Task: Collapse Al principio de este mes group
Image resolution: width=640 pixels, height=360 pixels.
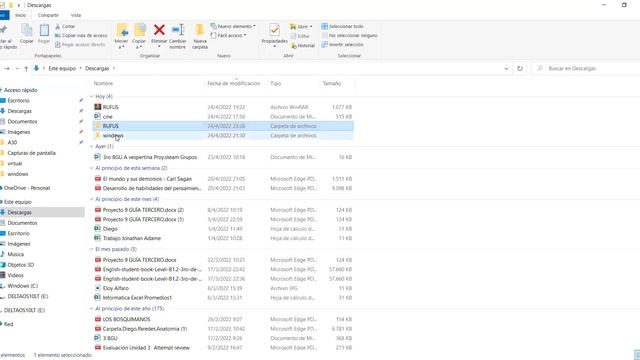Action: 91,199
